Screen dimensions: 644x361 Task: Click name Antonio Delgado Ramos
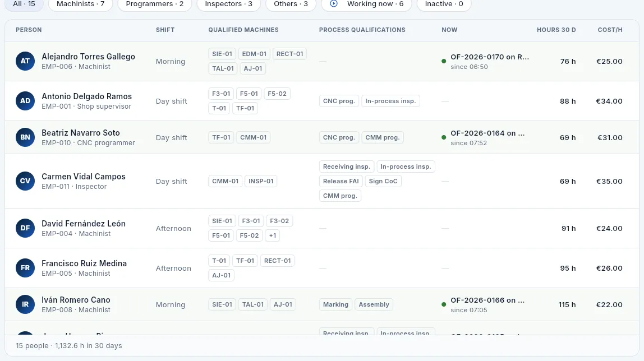pos(86,96)
